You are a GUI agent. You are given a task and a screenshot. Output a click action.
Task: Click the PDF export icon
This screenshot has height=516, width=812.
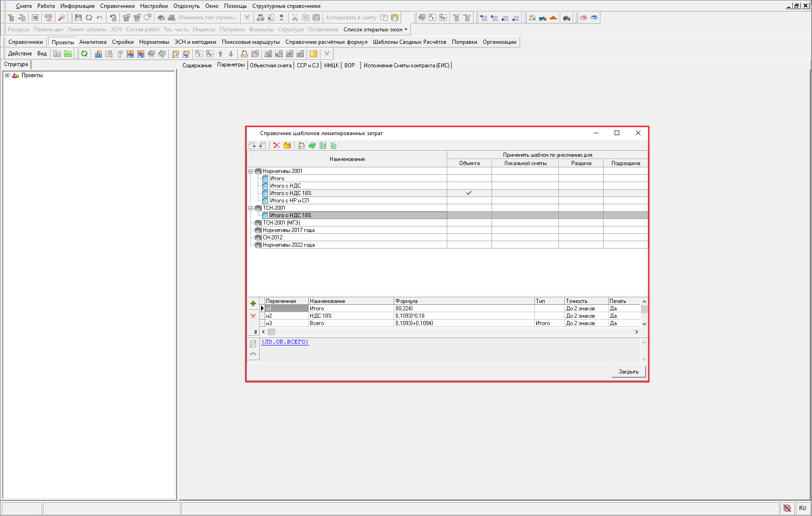pos(48,18)
